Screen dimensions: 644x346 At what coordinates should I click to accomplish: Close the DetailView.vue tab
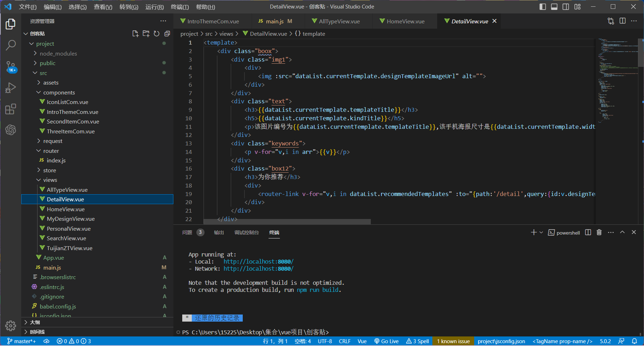[x=494, y=21]
